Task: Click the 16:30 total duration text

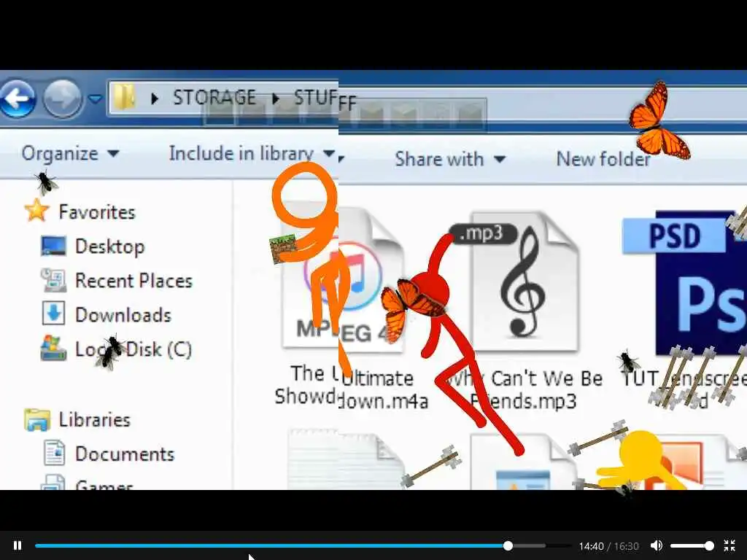Action: [626, 546]
